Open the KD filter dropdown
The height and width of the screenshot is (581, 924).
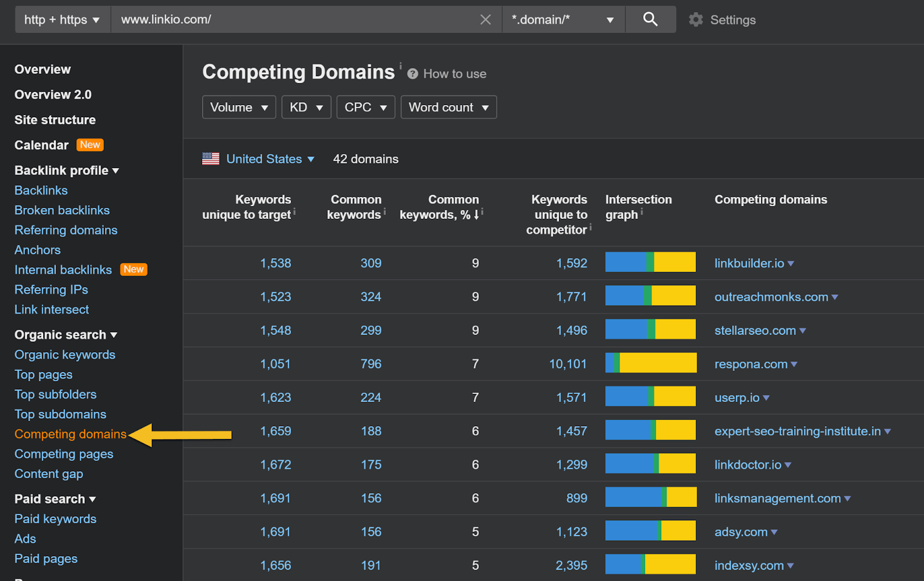click(305, 107)
